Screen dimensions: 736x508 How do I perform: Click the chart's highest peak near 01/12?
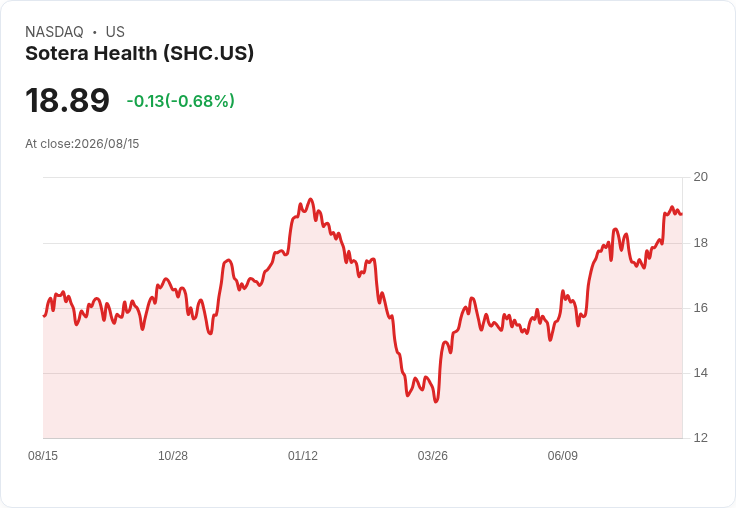pyautogui.click(x=310, y=200)
